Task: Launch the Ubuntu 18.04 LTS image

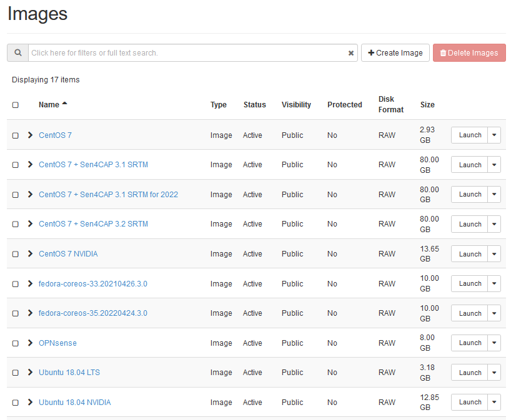Action: pos(470,373)
